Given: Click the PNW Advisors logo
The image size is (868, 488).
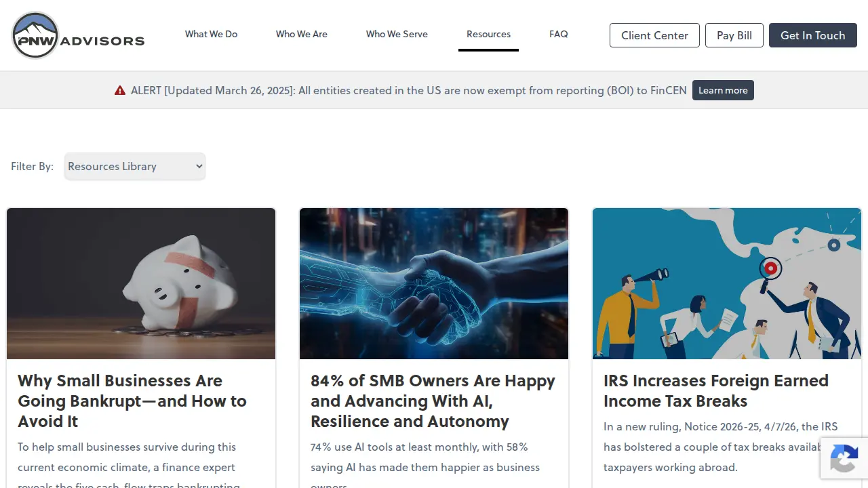Looking at the screenshot, I should coord(78,35).
